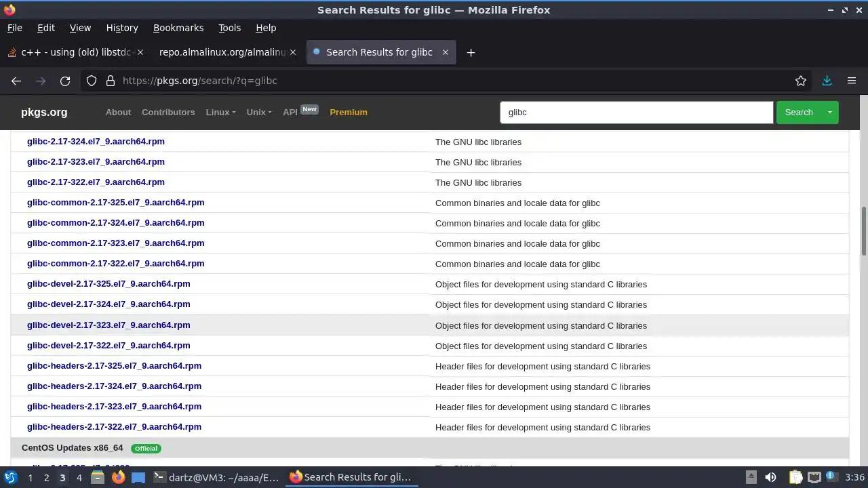Click the page vertical scrollbar thumb
This screenshot has width=868, height=488.
(x=864, y=231)
